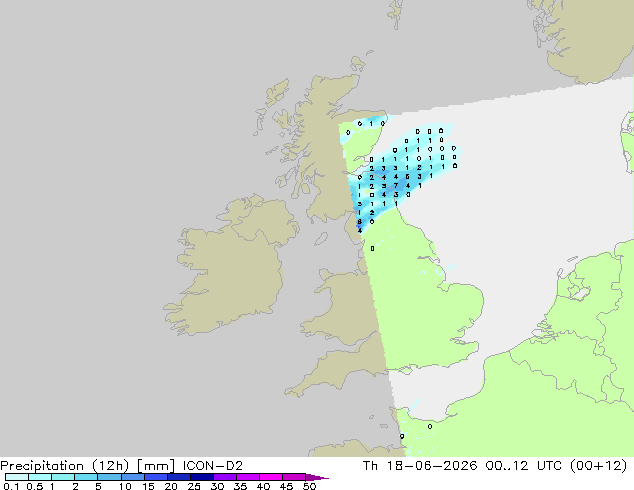This screenshot has height=490, width=634.
Task: Click the '35' legend scale label
Action: point(240,486)
